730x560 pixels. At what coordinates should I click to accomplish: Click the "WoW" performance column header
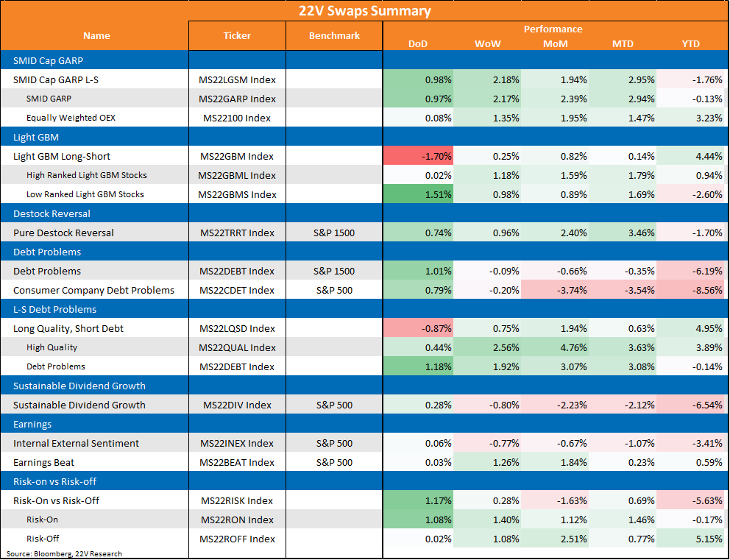[487, 43]
